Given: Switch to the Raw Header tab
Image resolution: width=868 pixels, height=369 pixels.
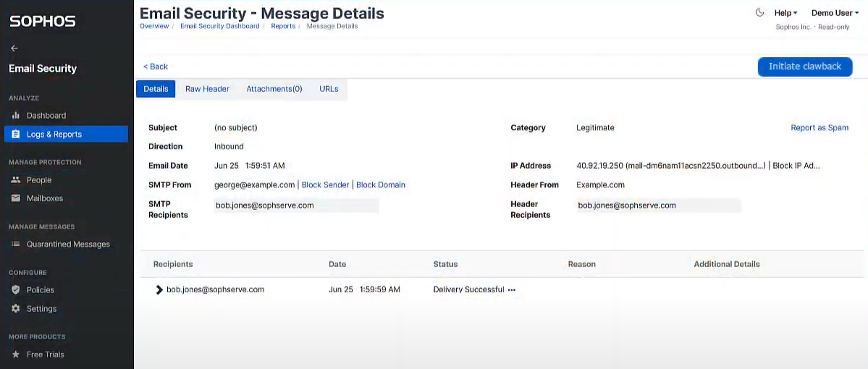Looking at the screenshot, I should click(207, 89).
